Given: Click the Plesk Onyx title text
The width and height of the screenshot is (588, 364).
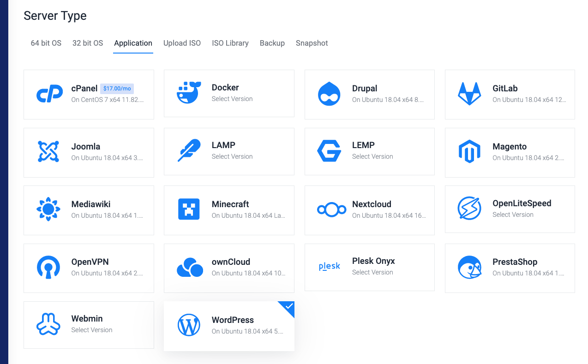Looking at the screenshot, I should click(x=373, y=261).
